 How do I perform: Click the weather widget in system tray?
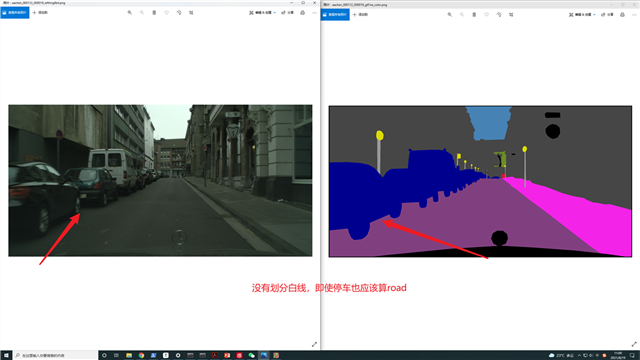(562, 356)
